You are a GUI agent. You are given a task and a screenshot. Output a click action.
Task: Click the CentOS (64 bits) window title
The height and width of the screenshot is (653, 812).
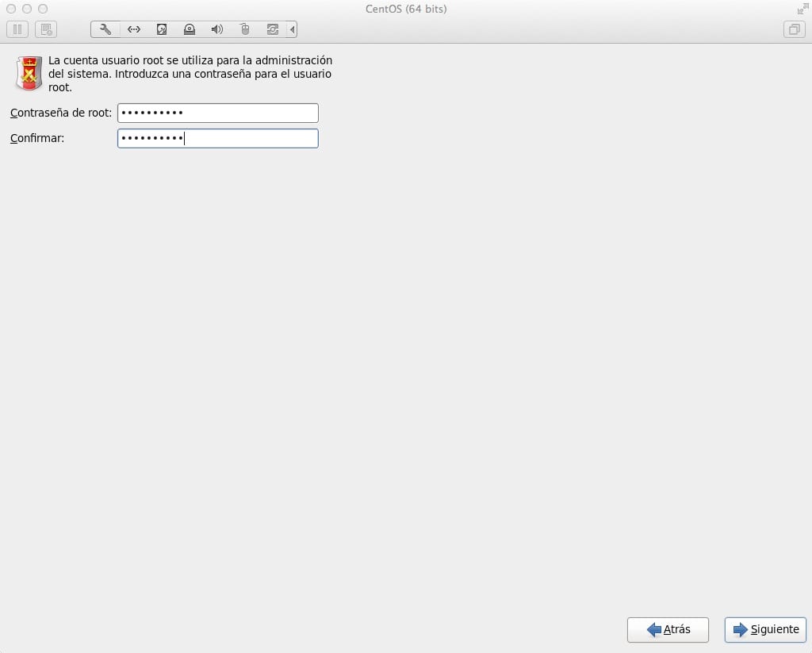point(405,9)
